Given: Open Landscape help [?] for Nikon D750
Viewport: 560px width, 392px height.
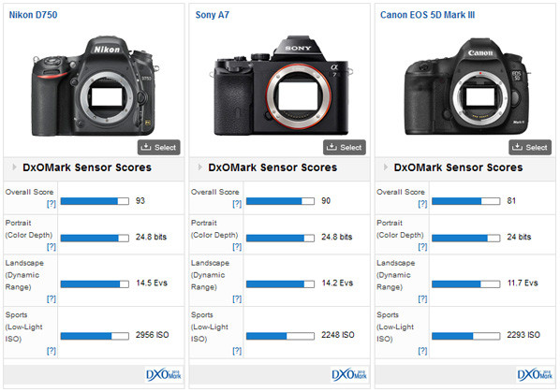Looking at the screenshot, I should 52,298.
